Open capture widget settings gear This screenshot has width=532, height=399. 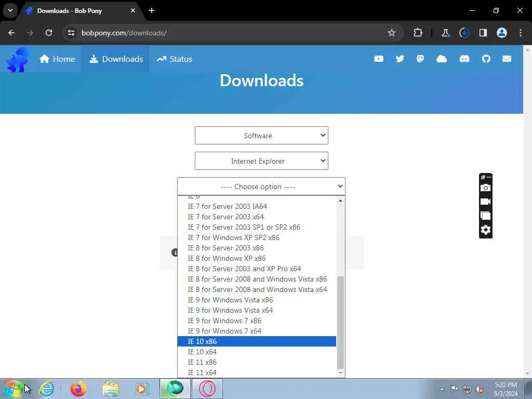pyautogui.click(x=486, y=230)
